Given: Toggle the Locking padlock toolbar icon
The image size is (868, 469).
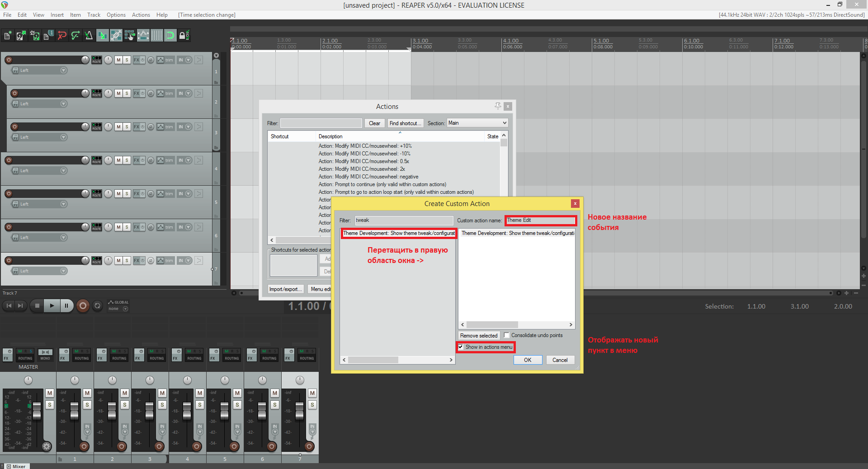Looking at the screenshot, I should click(x=184, y=35).
